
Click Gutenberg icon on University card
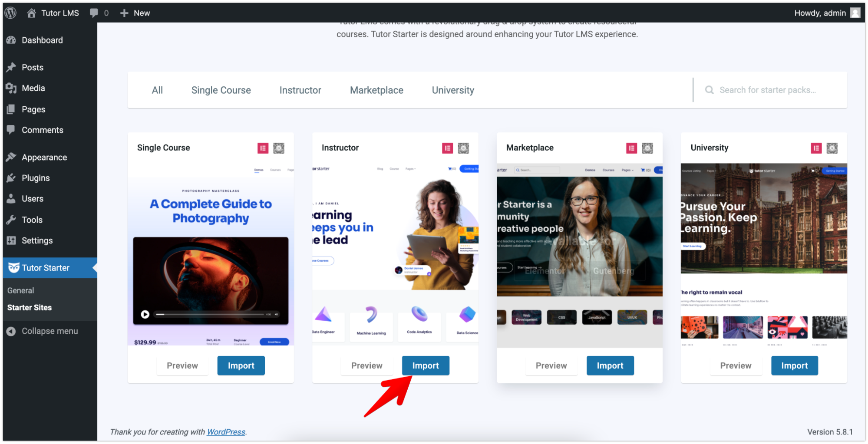click(x=832, y=148)
